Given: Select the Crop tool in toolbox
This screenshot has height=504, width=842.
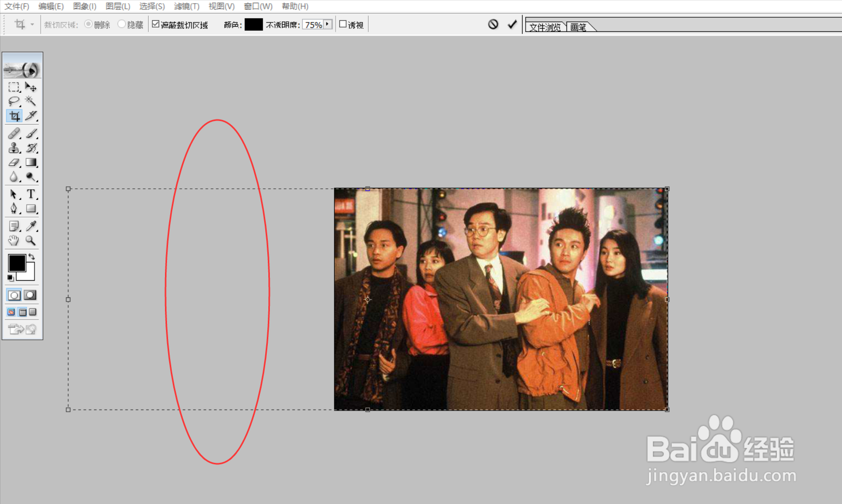Looking at the screenshot, I should (x=14, y=116).
